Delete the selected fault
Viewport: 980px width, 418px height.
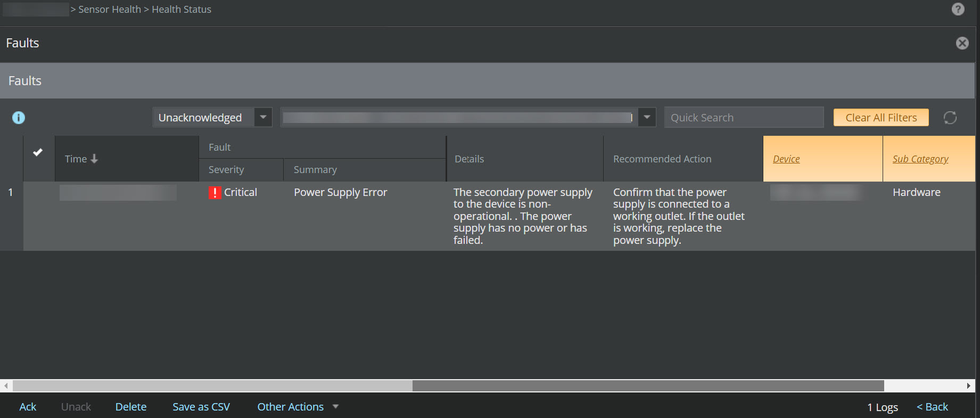pos(131,407)
